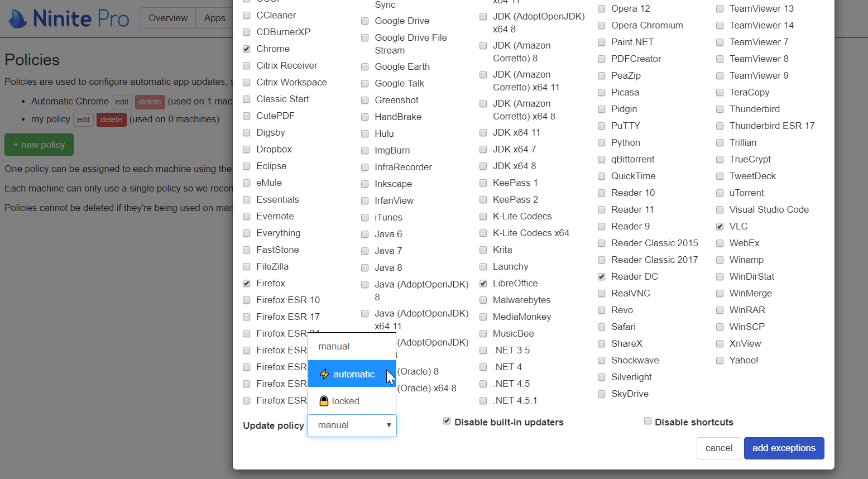Check the Inkscape checkbox
The height and width of the screenshot is (479, 868).
365,184
